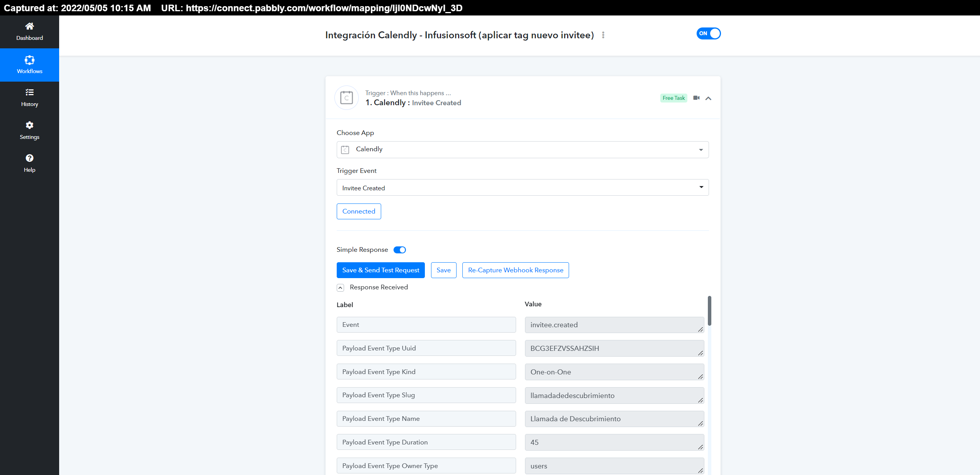The height and width of the screenshot is (475, 980).
Task: Collapse the trigger step chevron
Action: (708, 98)
